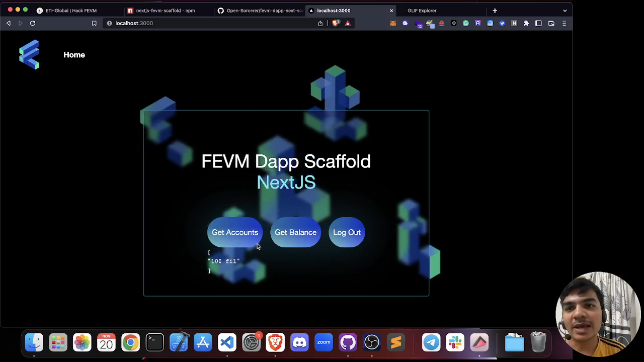Go back with the browser back arrow
This screenshot has height=362, width=644.
tap(9, 23)
